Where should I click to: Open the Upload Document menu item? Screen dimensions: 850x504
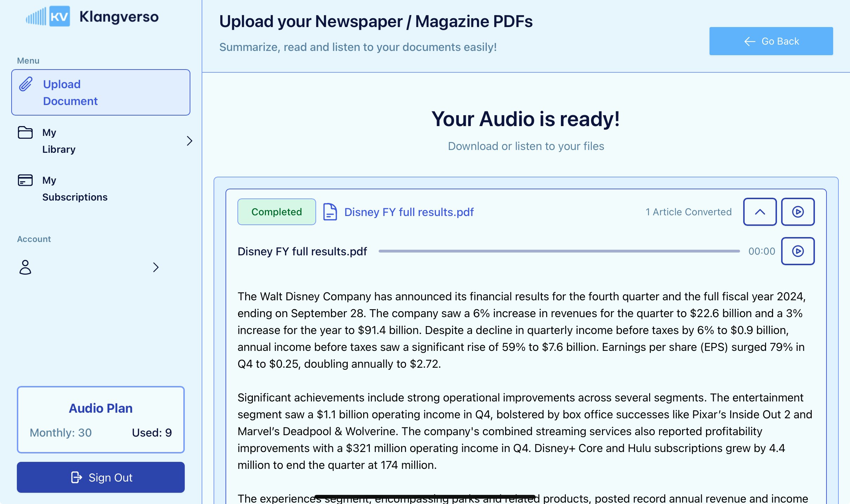pyautogui.click(x=100, y=93)
